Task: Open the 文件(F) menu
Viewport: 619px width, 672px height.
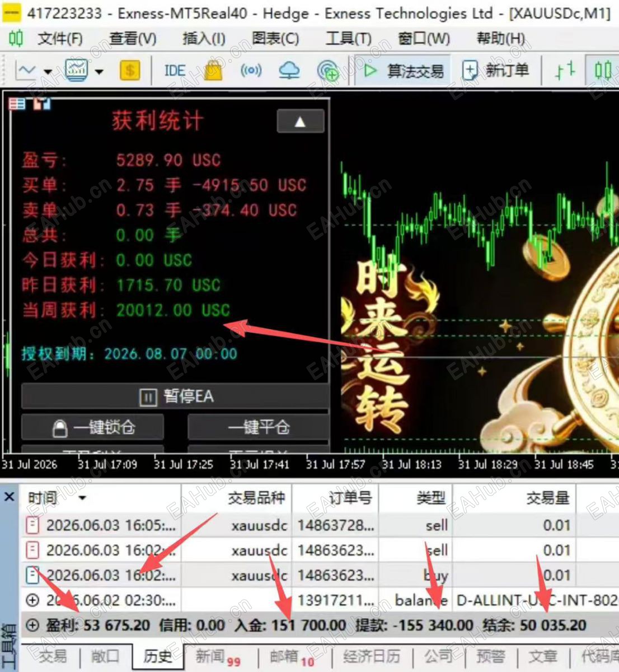Action: [60, 39]
